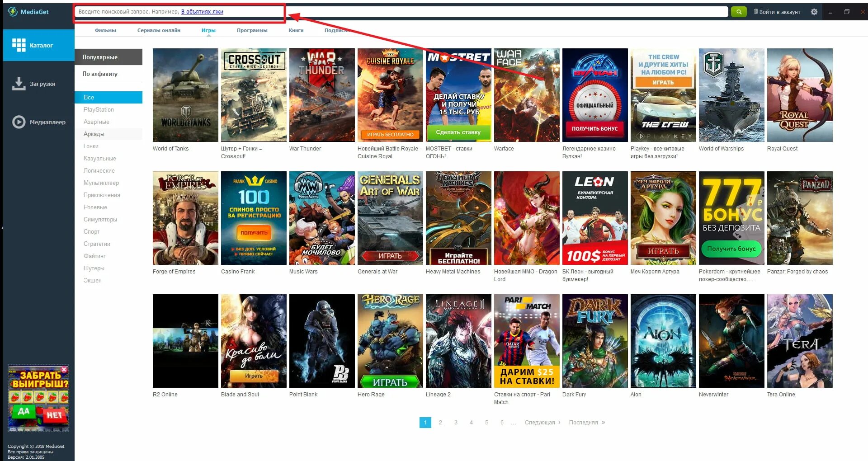Filter by Спорт category

point(91,231)
